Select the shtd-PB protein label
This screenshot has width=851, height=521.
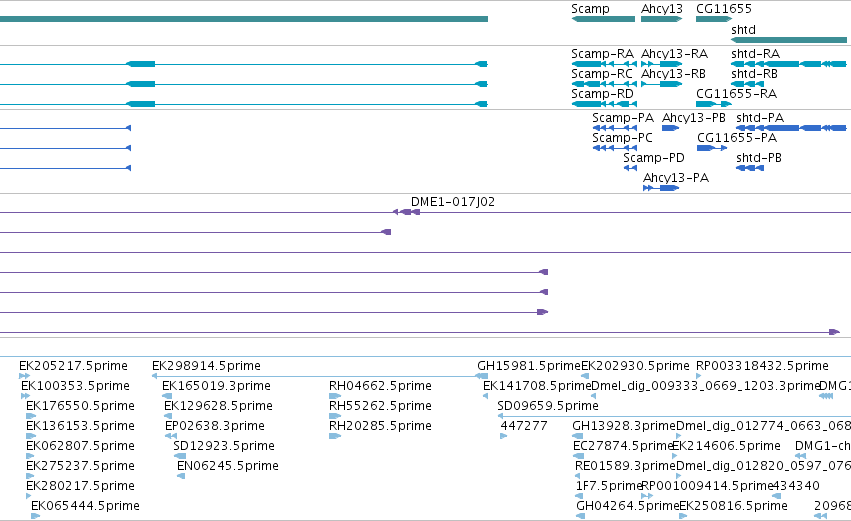pyautogui.click(x=759, y=158)
